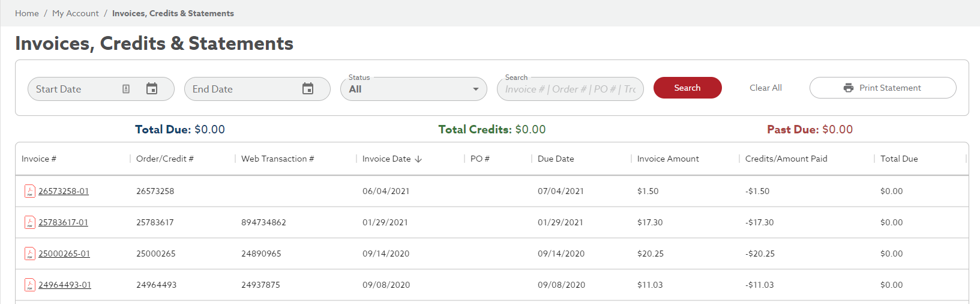The image size is (980, 304).
Task: Click the PDF icon for invoice 25783617-01
Action: coord(29,222)
